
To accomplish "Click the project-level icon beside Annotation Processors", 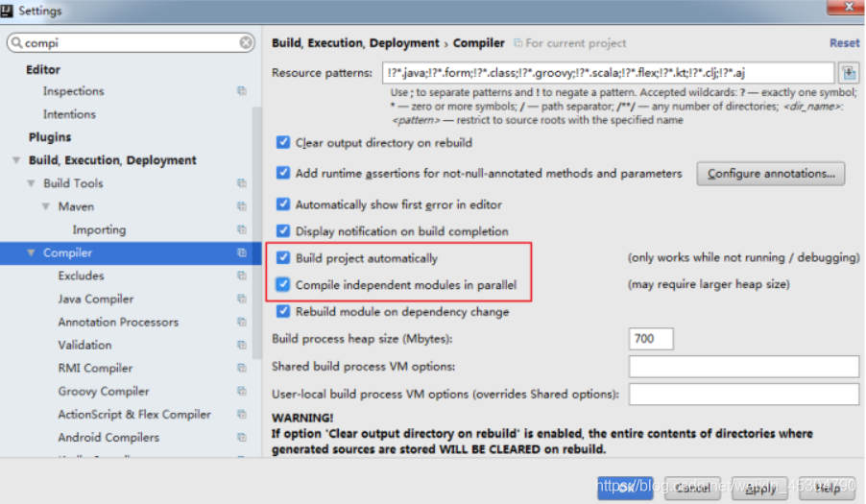I will point(242,322).
